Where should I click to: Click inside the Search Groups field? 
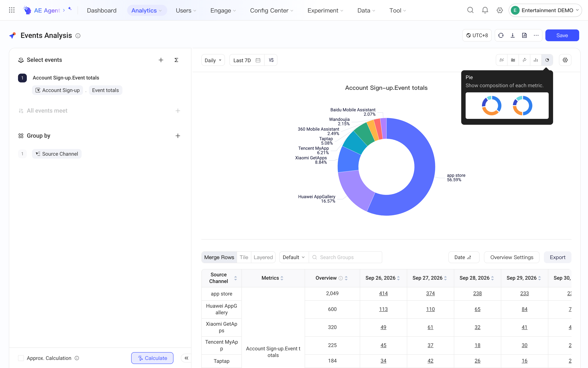[345, 257]
